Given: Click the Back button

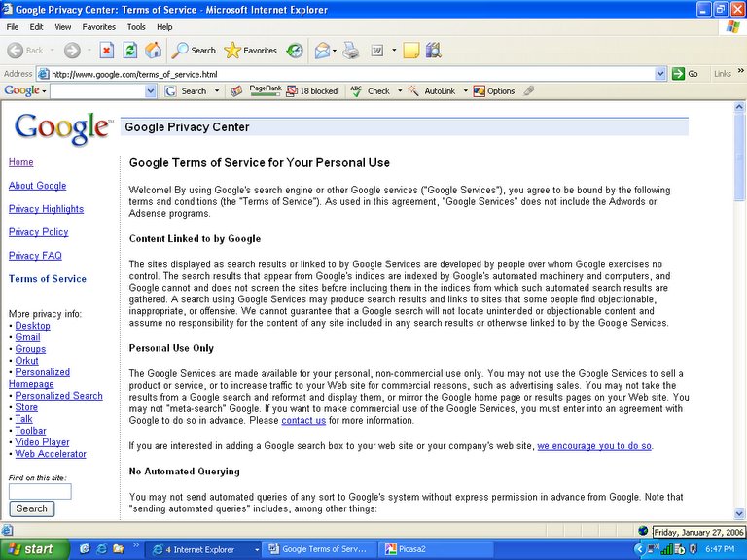Looking at the screenshot, I should (25, 50).
